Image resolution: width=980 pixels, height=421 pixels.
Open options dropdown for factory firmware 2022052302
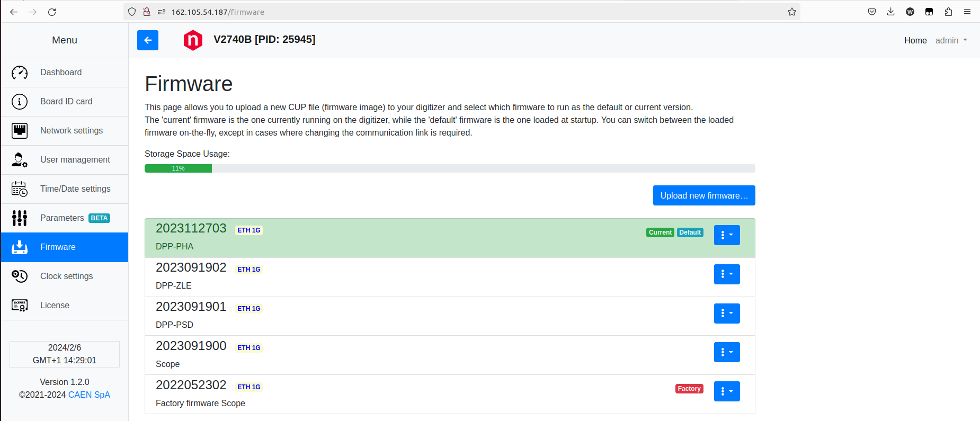coord(727,391)
